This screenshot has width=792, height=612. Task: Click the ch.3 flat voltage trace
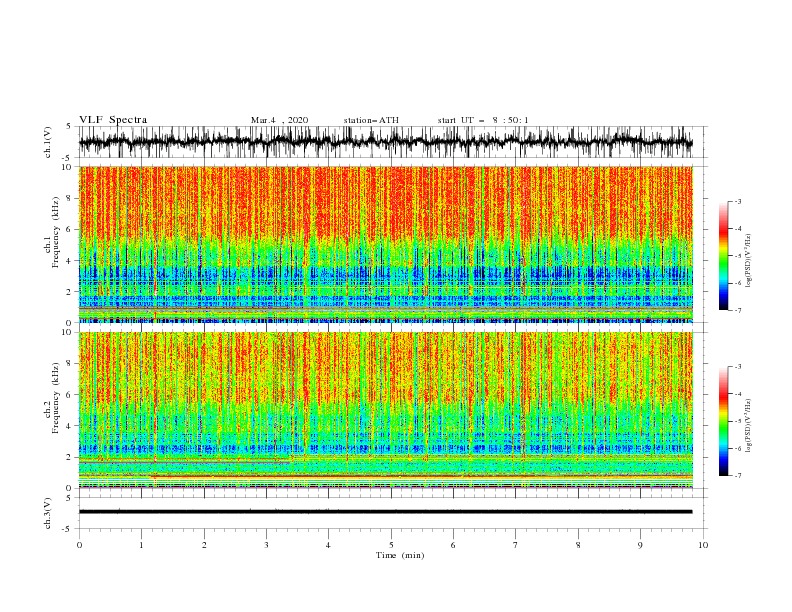[x=385, y=512]
